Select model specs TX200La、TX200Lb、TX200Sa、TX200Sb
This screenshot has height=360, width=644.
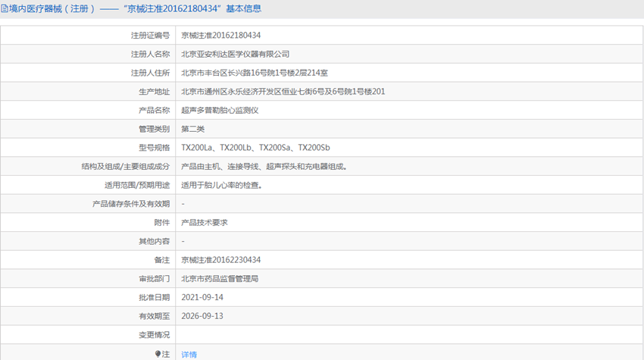255,148
